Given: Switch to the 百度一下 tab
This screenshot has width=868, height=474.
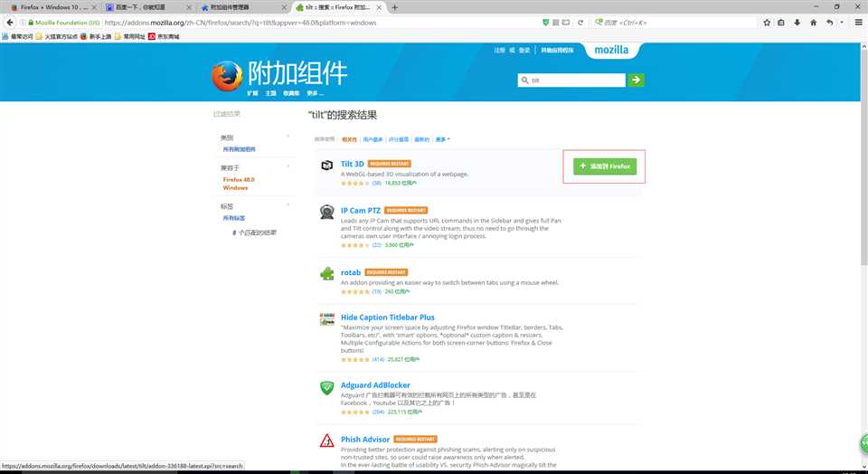Looking at the screenshot, I should click(147, 7).
